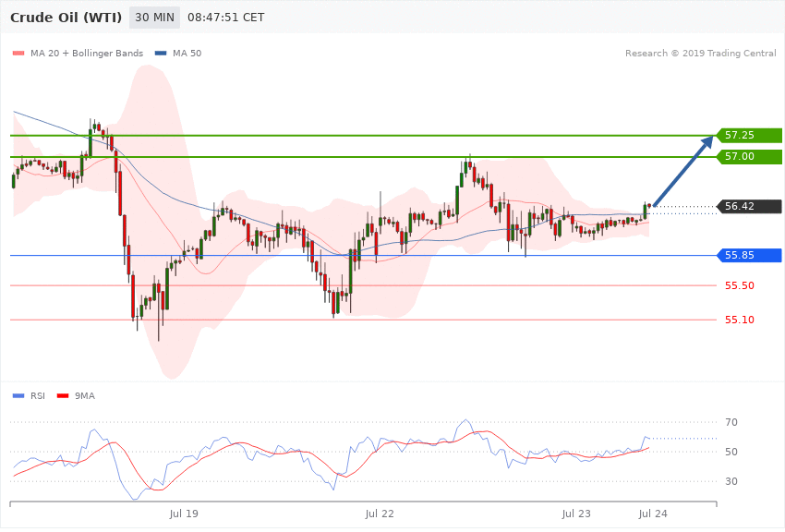The height and width of the screenshot is (532, 785).
Task: Select the 57.25 resistance price tag
Action: point(749,135)
